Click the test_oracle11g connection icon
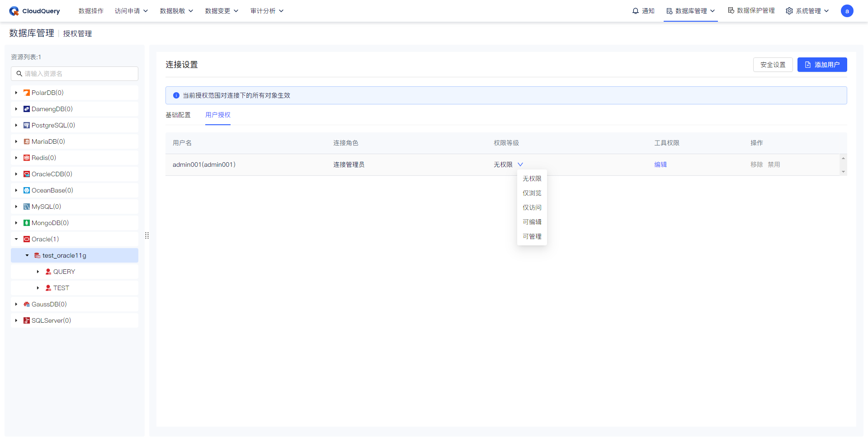Viewport: 868px width, 442px height. click(38, 255)
